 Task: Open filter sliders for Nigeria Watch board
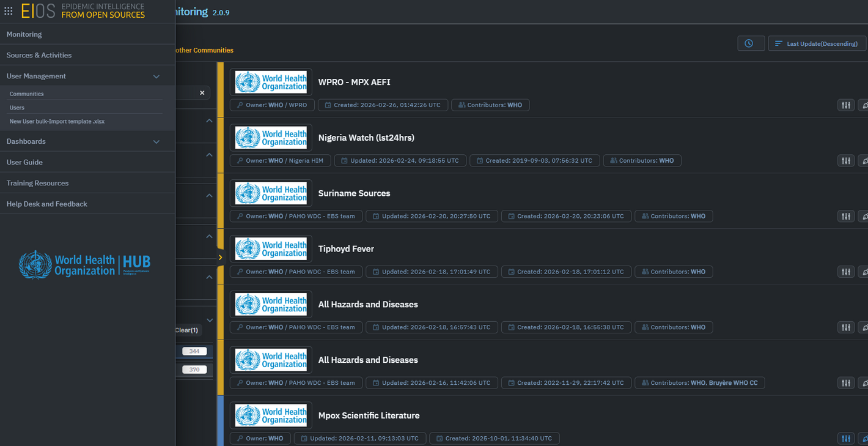coord(845,161)
